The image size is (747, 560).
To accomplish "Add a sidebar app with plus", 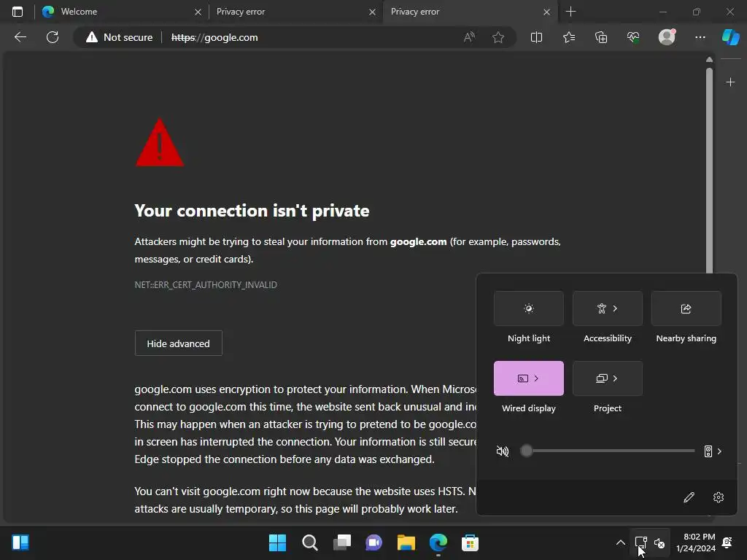I will pyautogui.click(x=730, y=82).
